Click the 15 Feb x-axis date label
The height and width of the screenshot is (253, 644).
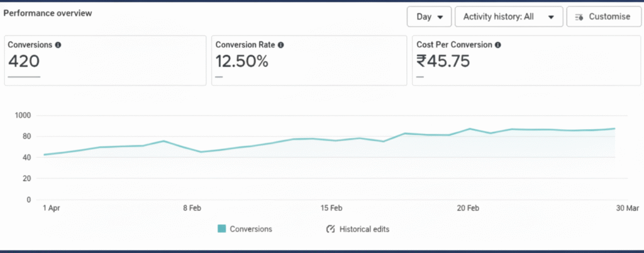[x=331, y=208]
